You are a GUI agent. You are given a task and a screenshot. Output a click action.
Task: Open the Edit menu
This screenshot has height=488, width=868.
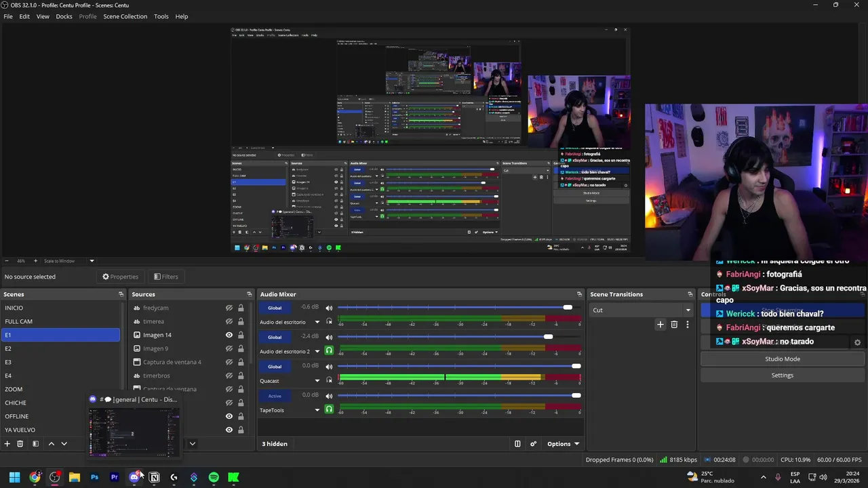point(24,16)
